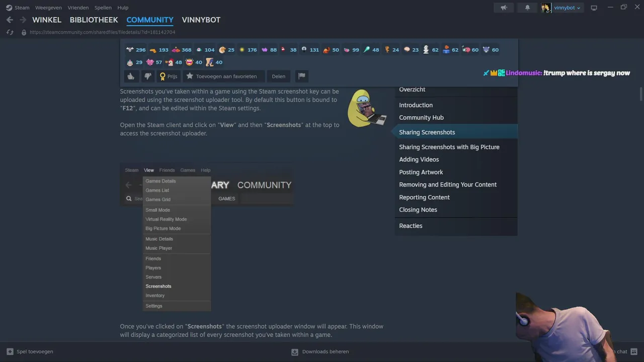The width and height of the screenshot is (644, 362).
Task: Give an award with Prijs button
Action: pos(169,76)
